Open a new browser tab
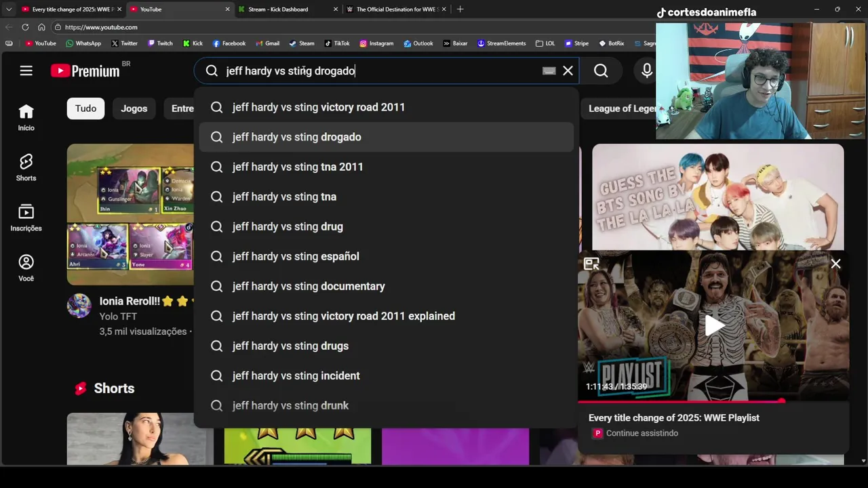 (x=460, y=9)
